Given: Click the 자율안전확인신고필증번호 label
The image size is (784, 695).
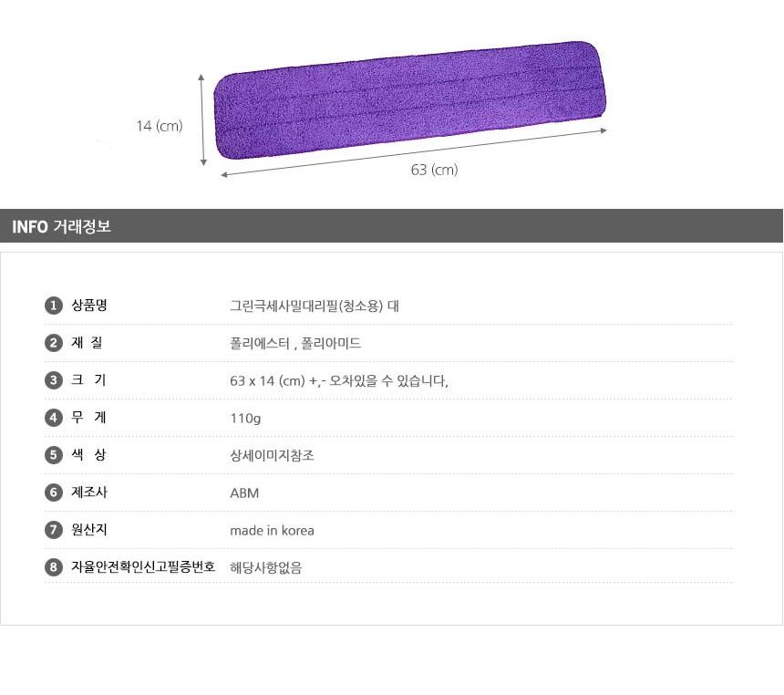Looking at the screenshot, I should coord(143,567).
